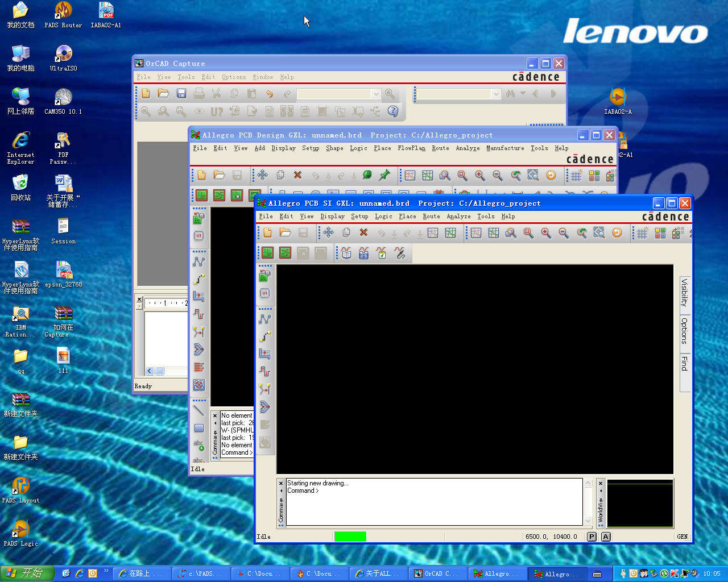Open the Manufacture menu in Allegro PCB Design
The height and width of the screenshot is (582, 728).
pos(505,148)
